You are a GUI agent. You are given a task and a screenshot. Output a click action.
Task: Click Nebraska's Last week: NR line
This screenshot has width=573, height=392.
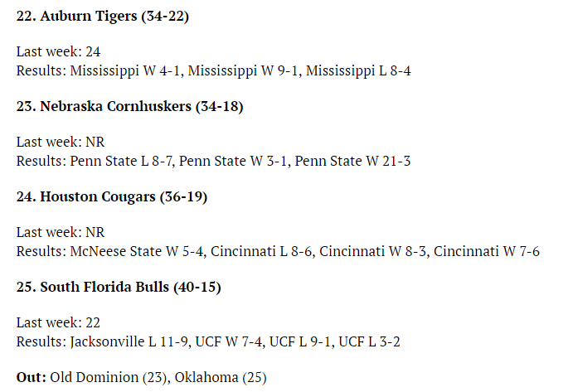coord(61,142)
